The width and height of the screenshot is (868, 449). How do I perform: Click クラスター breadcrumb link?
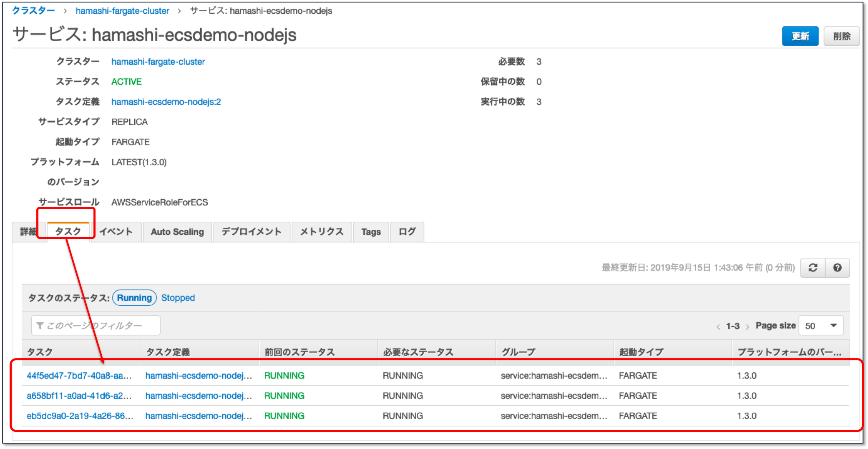[x=33, y=10]
